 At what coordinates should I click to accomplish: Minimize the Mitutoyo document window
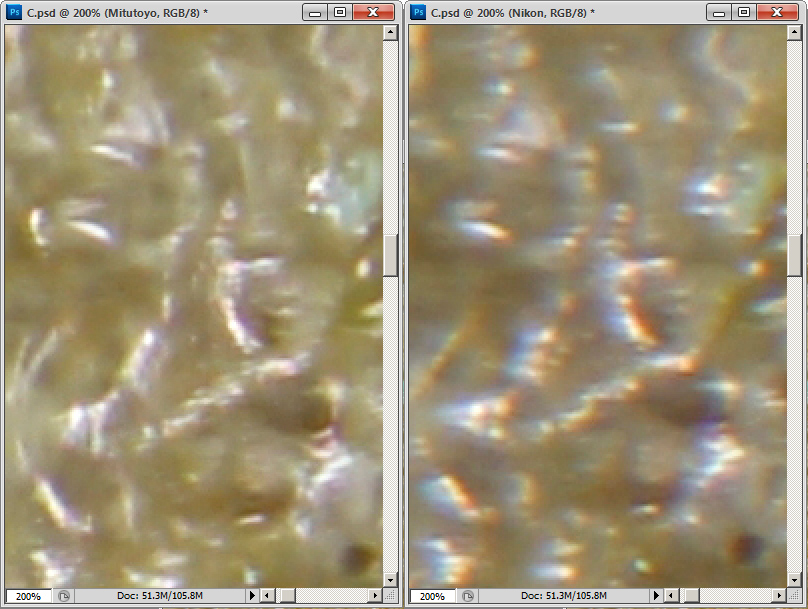(315, 12)
